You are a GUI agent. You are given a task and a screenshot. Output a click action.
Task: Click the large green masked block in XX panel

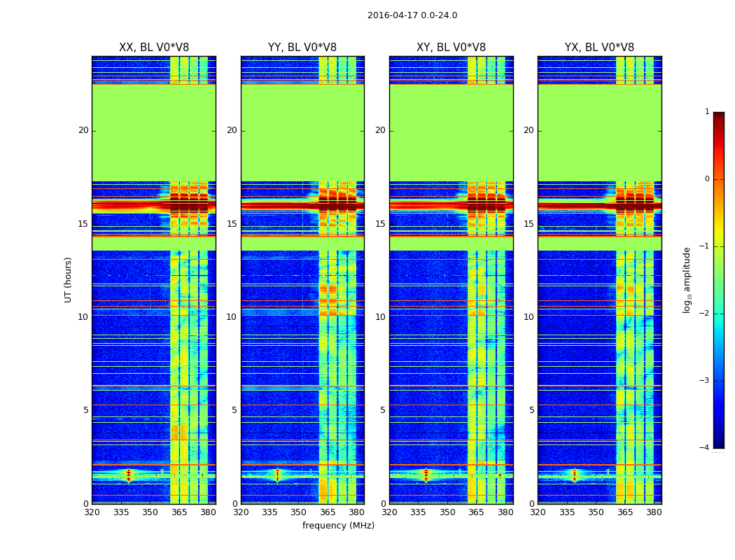point(153,132)
